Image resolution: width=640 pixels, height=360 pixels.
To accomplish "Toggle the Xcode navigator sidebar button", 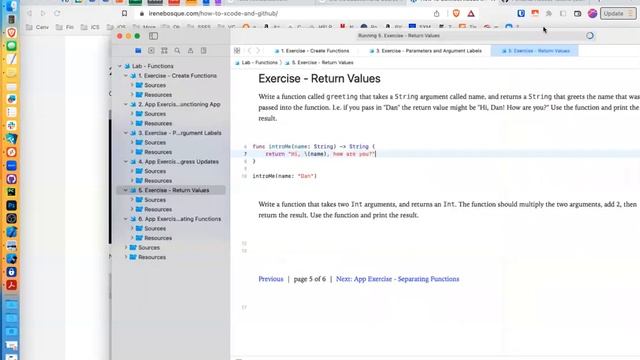I will (x=153, y=36).
